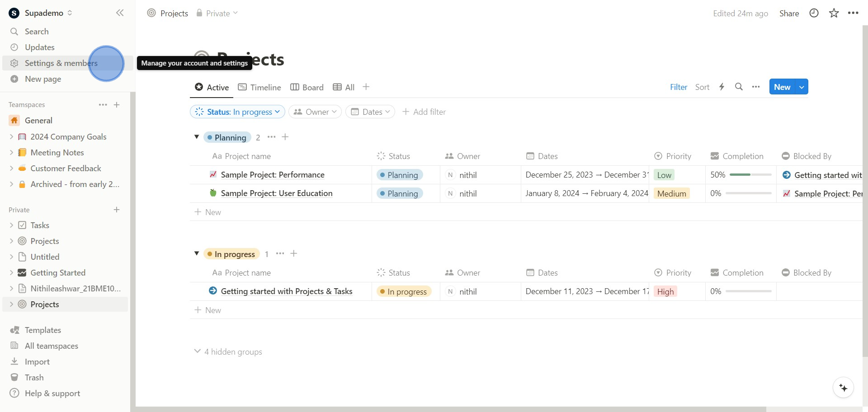Open Customer Feedback page
Screen dimensions: 868x412
[66, 168]
